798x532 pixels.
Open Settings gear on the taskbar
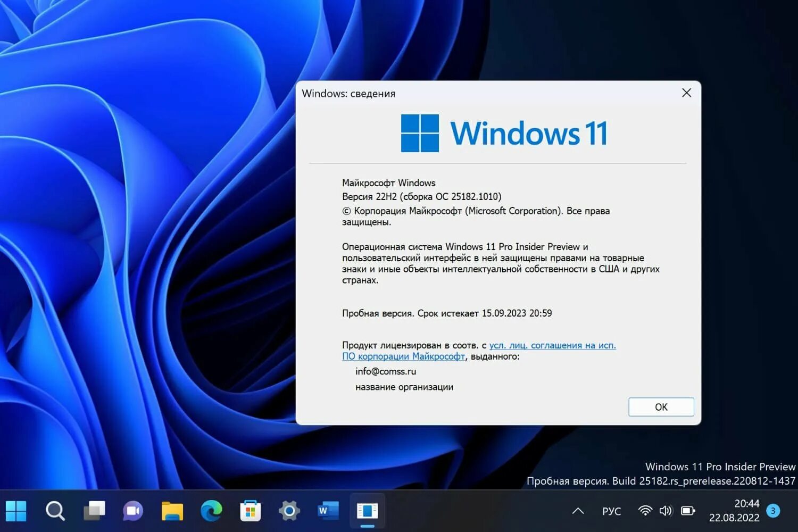tap(289, 511)
